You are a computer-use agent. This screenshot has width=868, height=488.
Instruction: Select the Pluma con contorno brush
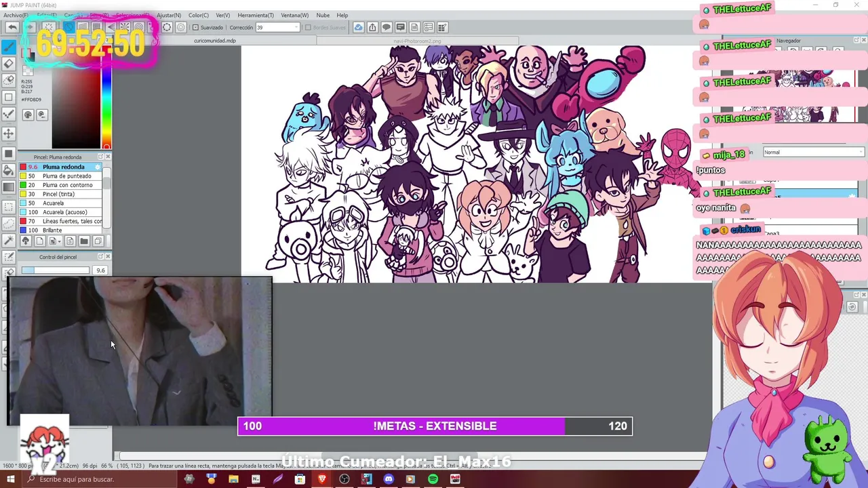pyautogui.click(x=61, y=185)
